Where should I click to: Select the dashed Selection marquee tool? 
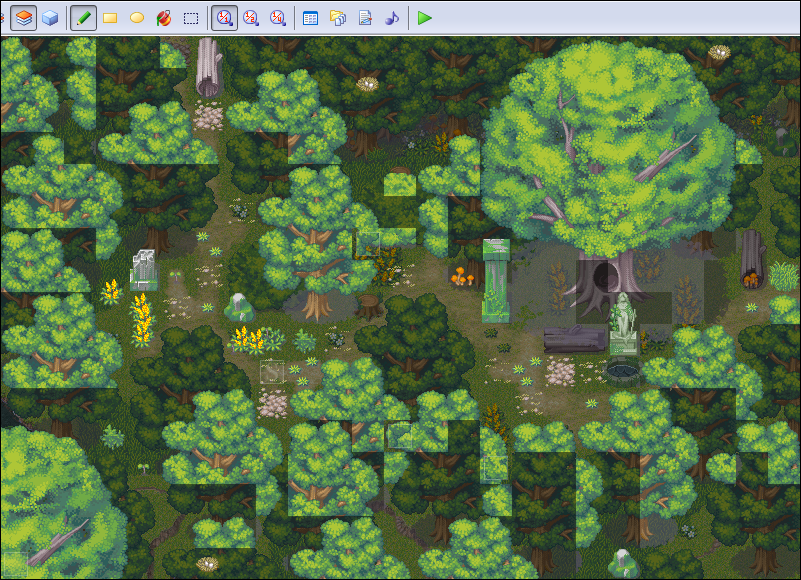191,18
